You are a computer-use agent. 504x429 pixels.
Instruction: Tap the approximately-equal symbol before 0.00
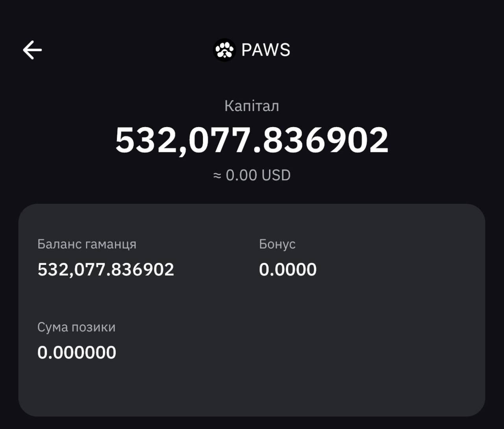tap(217, 176)
